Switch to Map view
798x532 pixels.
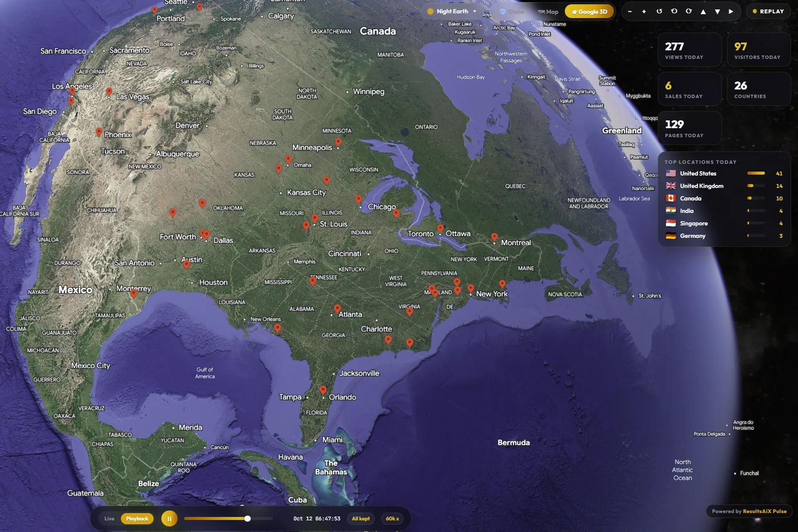point(548,12)
